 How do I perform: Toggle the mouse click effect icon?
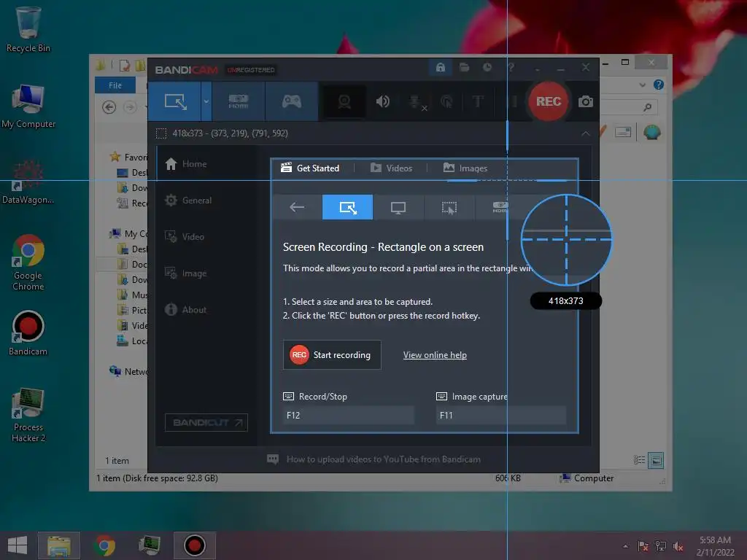(446, 101)
